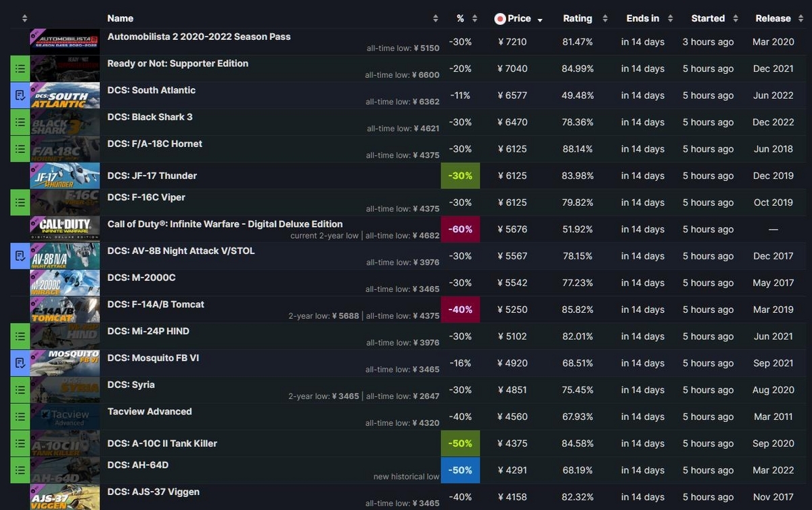Sort table by Rating column
This screenshot has width=812, height=510.
(x=577, y=18)
